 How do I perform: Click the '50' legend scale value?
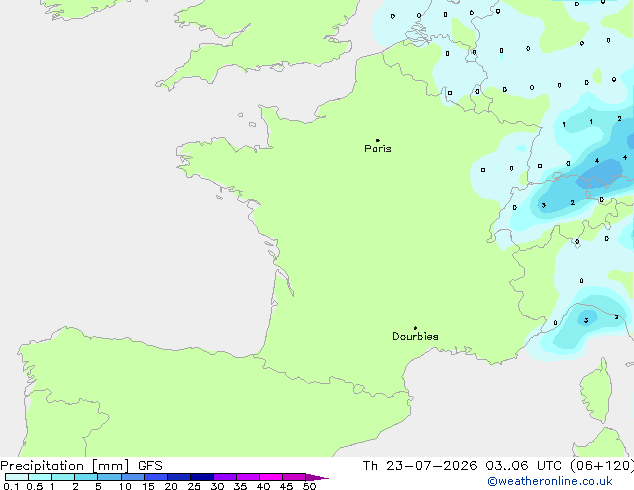309,486
